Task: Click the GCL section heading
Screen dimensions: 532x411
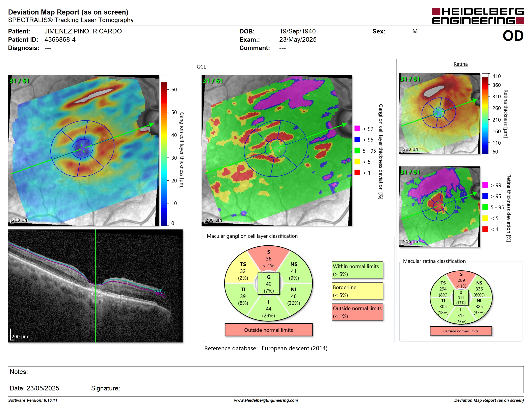Action: [x=201, y=67]
